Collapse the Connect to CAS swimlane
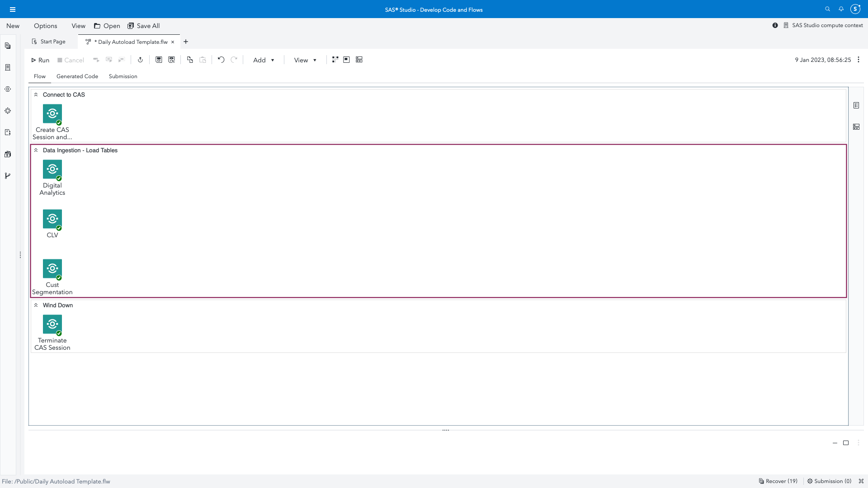The image size is (868, 488). (x=36, y=94)
